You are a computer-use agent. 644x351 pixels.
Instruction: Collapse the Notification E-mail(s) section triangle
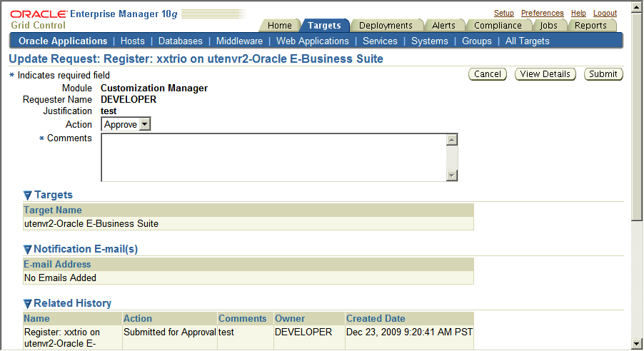point(28,250)
